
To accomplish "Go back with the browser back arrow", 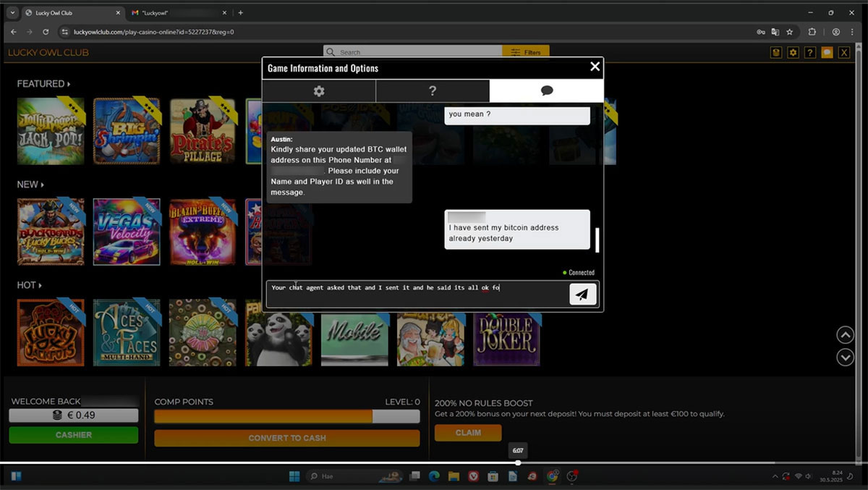I will [14, 32].
